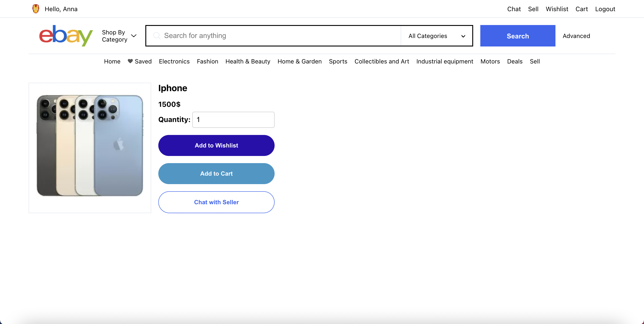Click the Quantity input field

coord(233,120)
